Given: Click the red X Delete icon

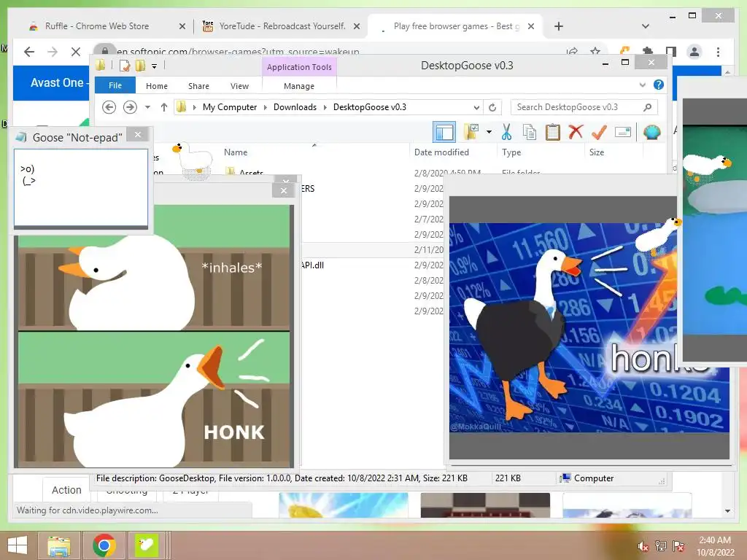Looking at the screenshot, I should [x=576, y=132].
